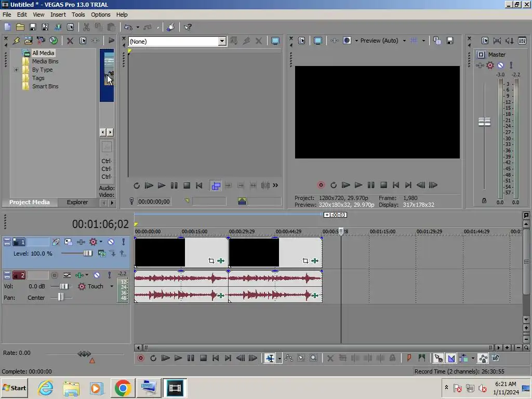The image size is (532, 399).
Task: Open Touch automation mode dropdown on track 2
Action: click(x=111, y=286)
